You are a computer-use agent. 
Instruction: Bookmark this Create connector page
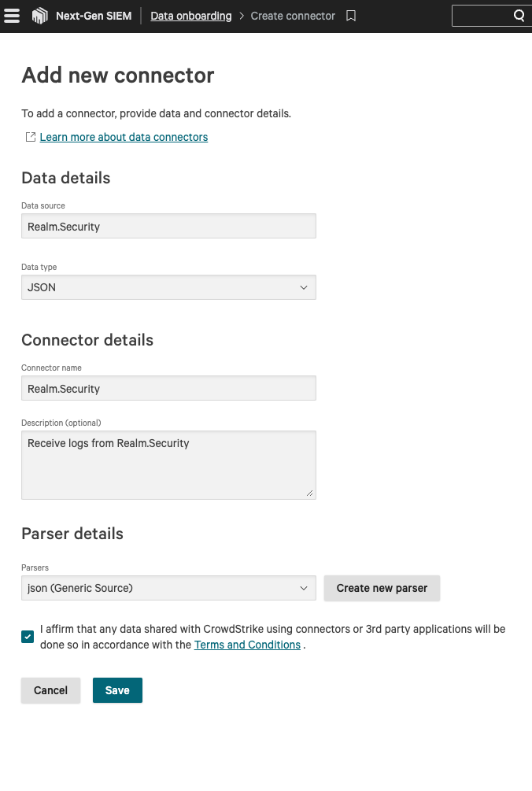point(351,16)
